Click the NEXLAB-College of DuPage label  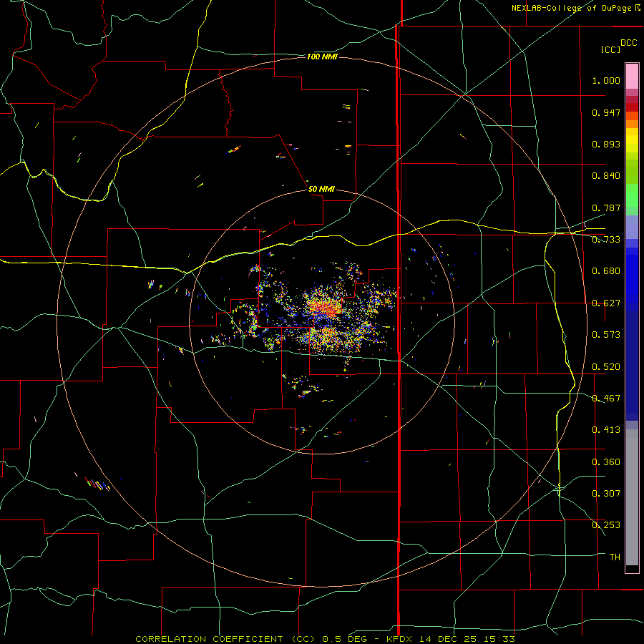[575, 8]
